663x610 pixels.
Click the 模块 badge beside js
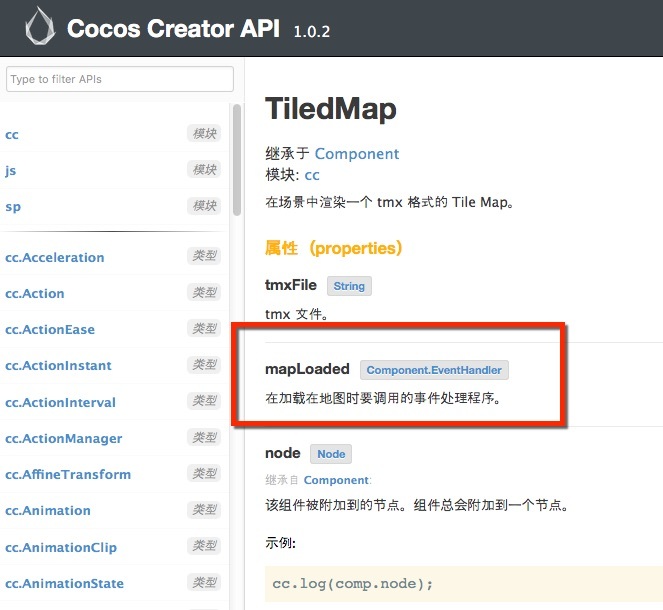204,170
